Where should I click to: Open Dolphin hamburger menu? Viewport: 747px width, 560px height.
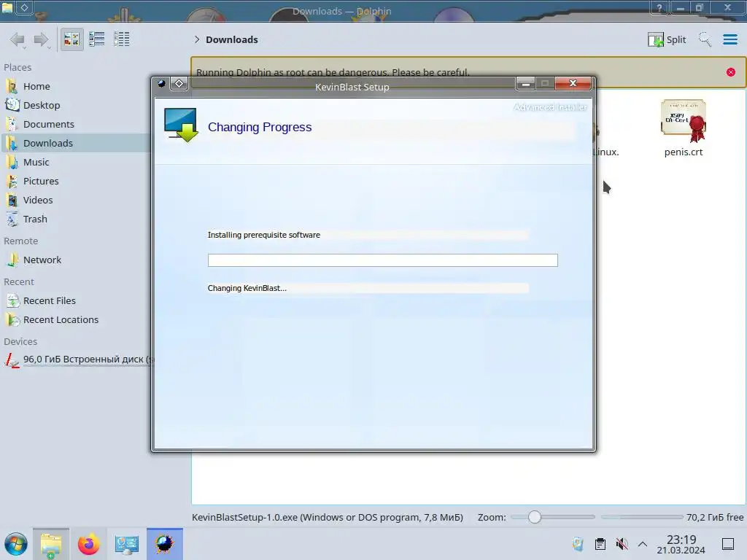(729, 39)
